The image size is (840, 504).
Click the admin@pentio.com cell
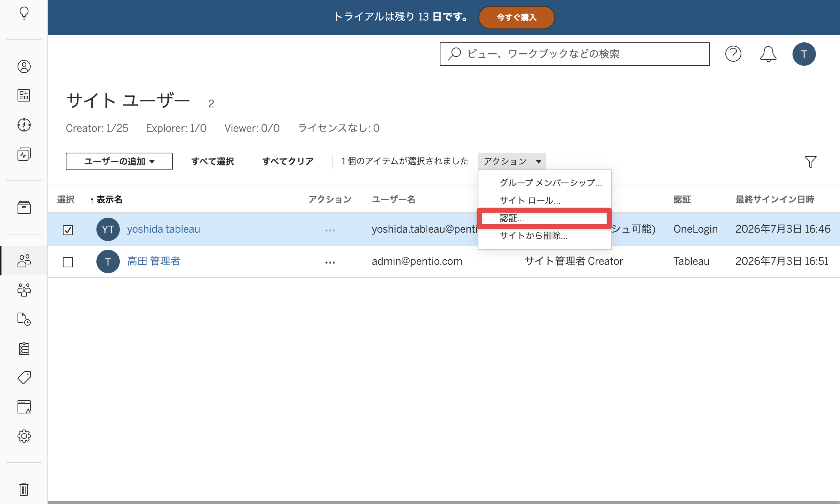coord(417,261)
